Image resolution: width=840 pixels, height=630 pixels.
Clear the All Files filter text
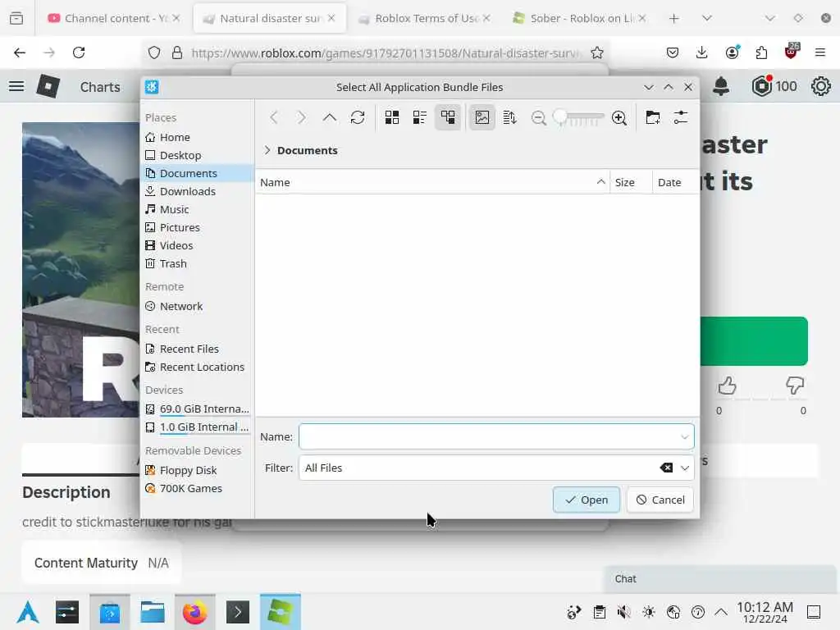[666, 468]
